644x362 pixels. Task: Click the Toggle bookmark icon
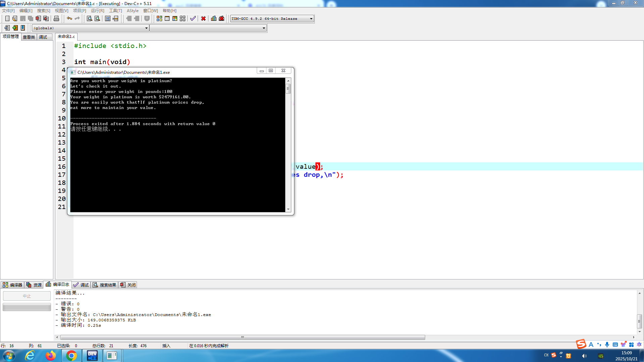tap(108, 18)
